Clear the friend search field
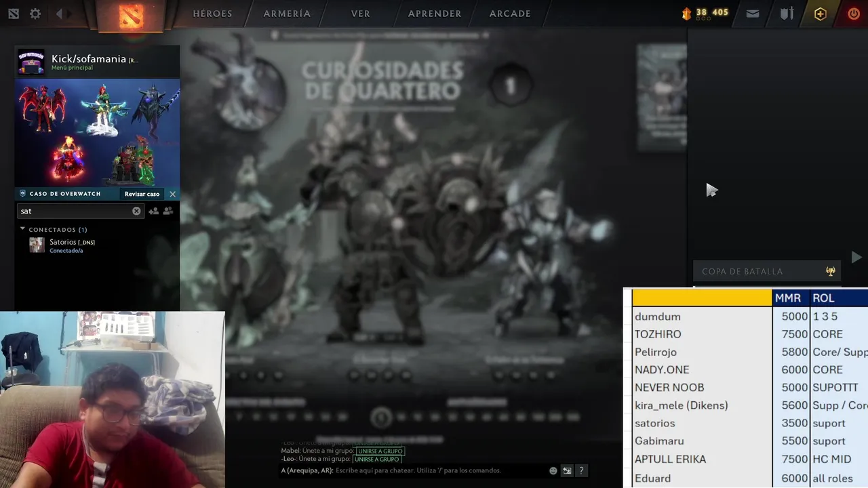This screenshot has width=868, height=488. (x=136, y=211)
